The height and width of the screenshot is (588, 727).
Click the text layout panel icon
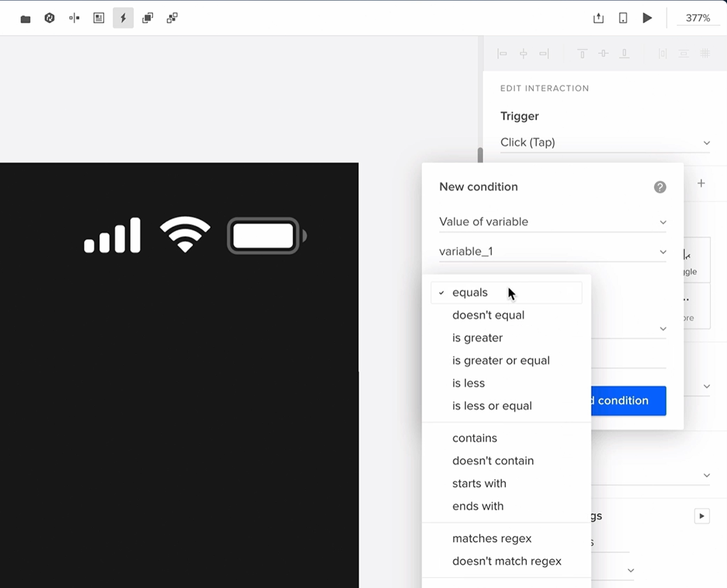point(99,18)
